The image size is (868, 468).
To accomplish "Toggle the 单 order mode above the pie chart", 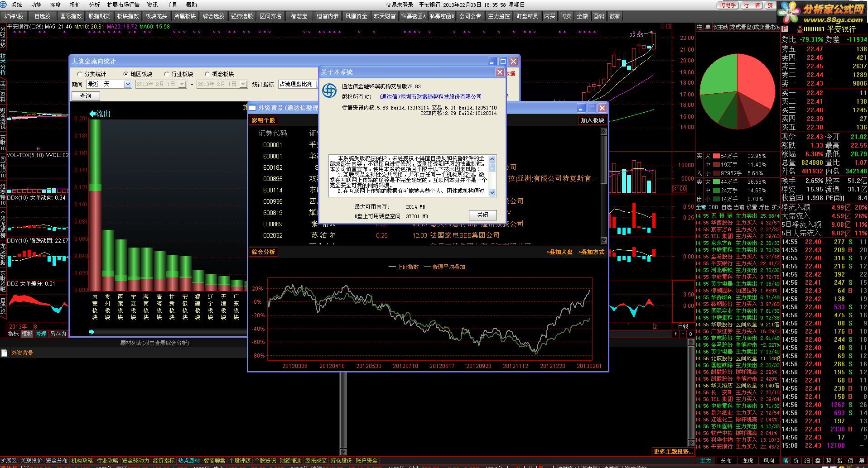I will 708,27.
